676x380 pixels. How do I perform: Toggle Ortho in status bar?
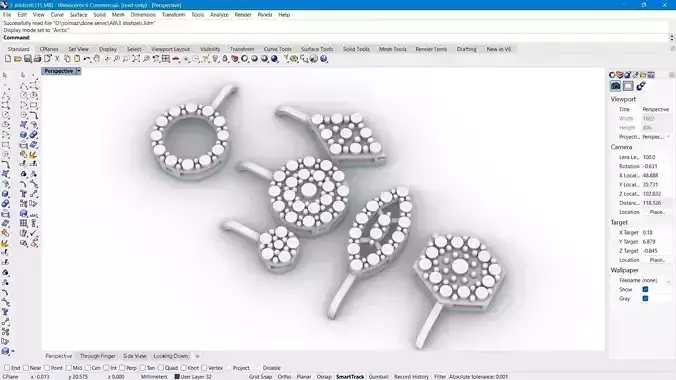click(x=284, y=377)
